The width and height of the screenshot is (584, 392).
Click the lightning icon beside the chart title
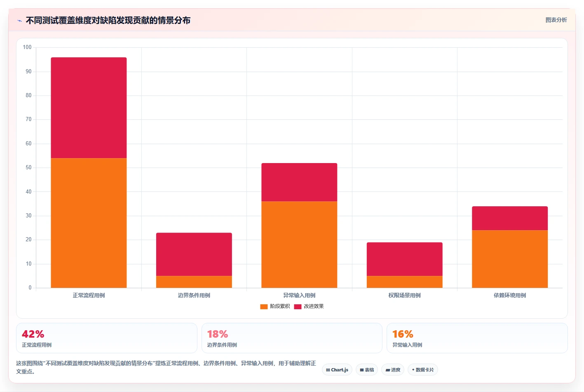pos(19,21)
